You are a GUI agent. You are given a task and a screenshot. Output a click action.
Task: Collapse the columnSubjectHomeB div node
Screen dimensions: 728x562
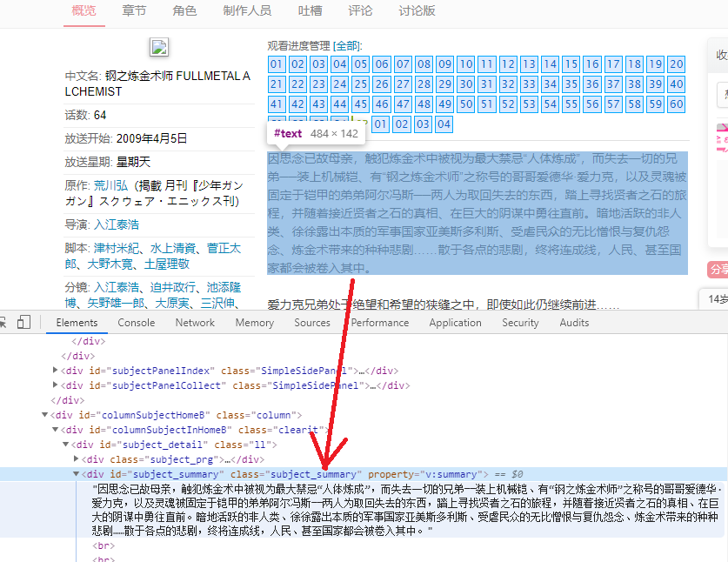click(44, 415)
